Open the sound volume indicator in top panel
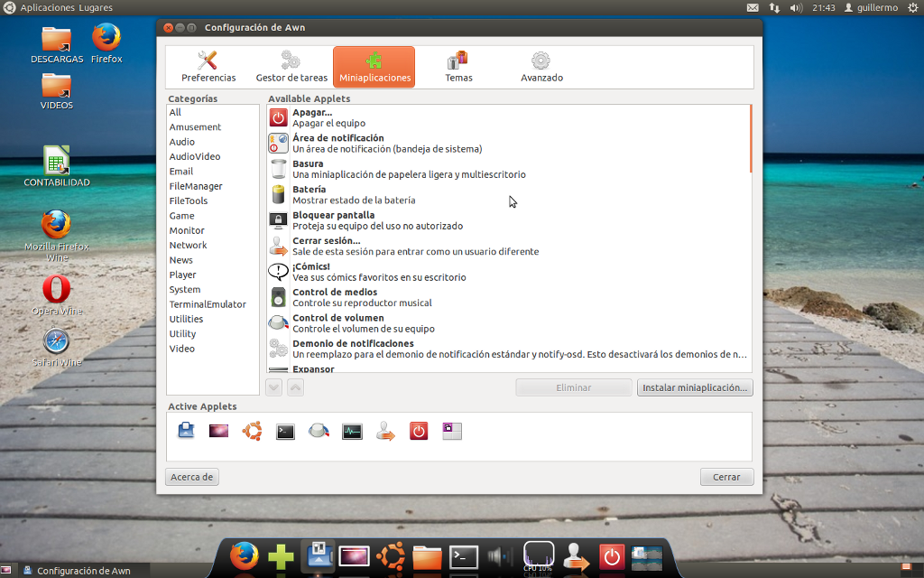Screen dimensions: 924x578 click(796, 7)
